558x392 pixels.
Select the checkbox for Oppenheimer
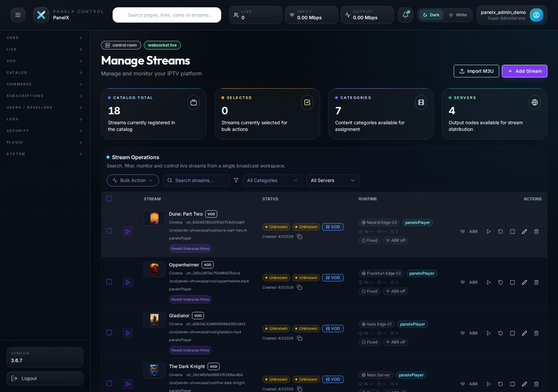tap(109, 282)
